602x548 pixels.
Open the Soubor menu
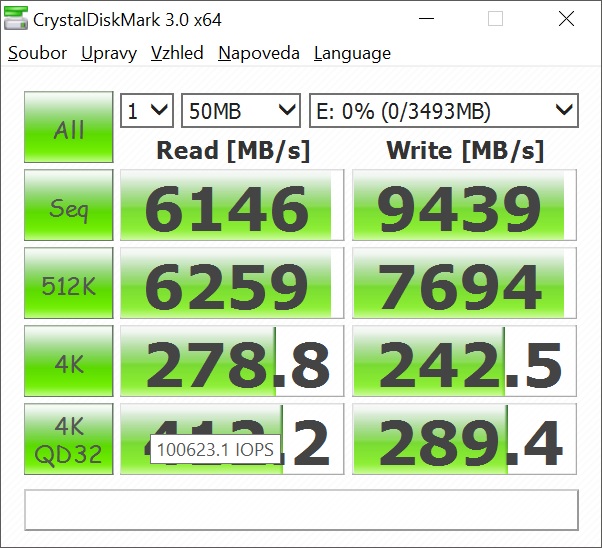[x=37, y=53]
